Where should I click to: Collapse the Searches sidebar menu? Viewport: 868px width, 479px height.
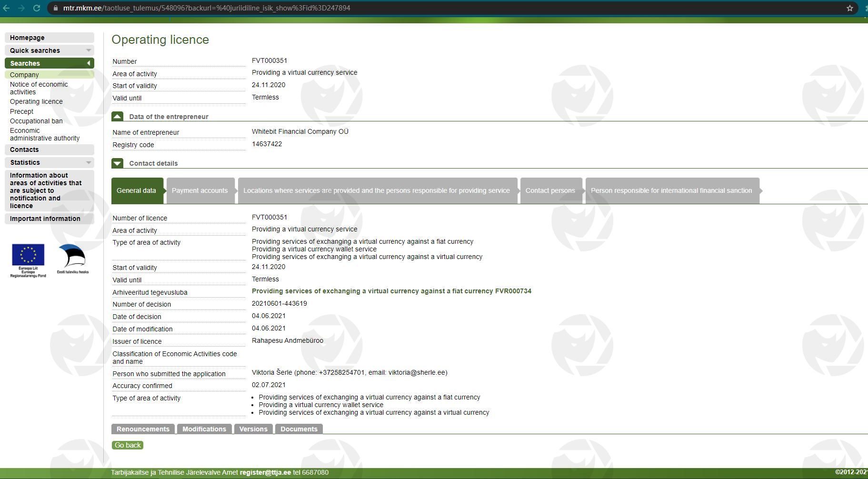point(88,63)
